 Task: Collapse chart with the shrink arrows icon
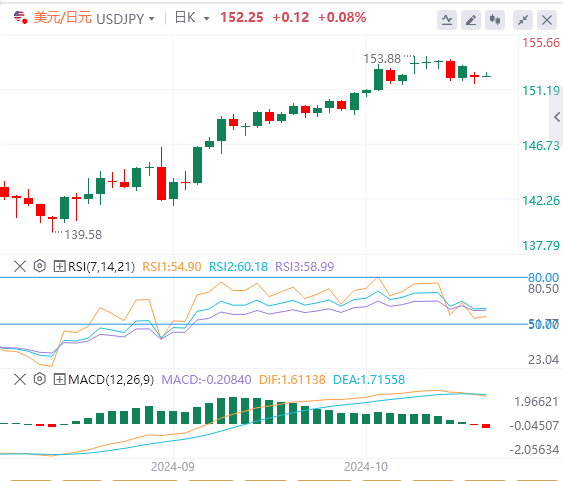[523, 20]
